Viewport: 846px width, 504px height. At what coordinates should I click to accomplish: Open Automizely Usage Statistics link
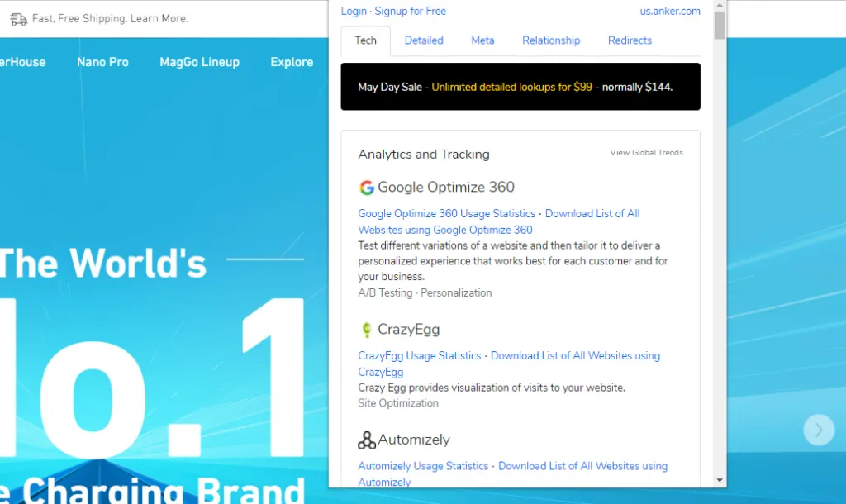coord(423,466)
